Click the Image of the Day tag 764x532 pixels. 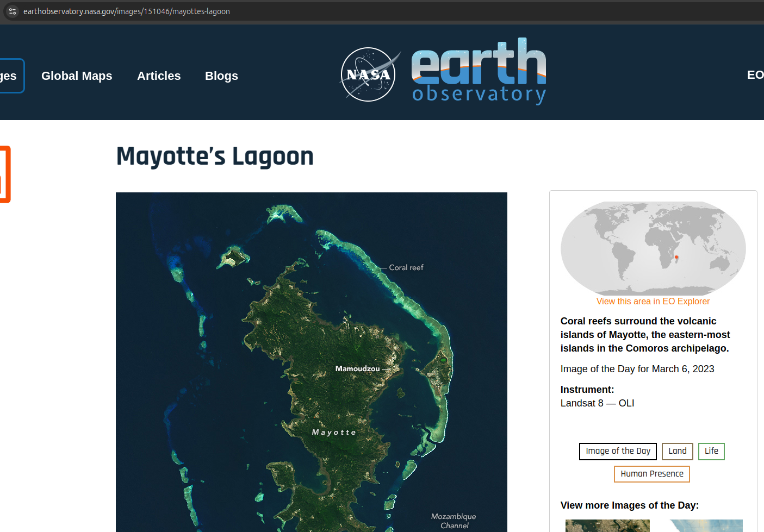(618, 451)
